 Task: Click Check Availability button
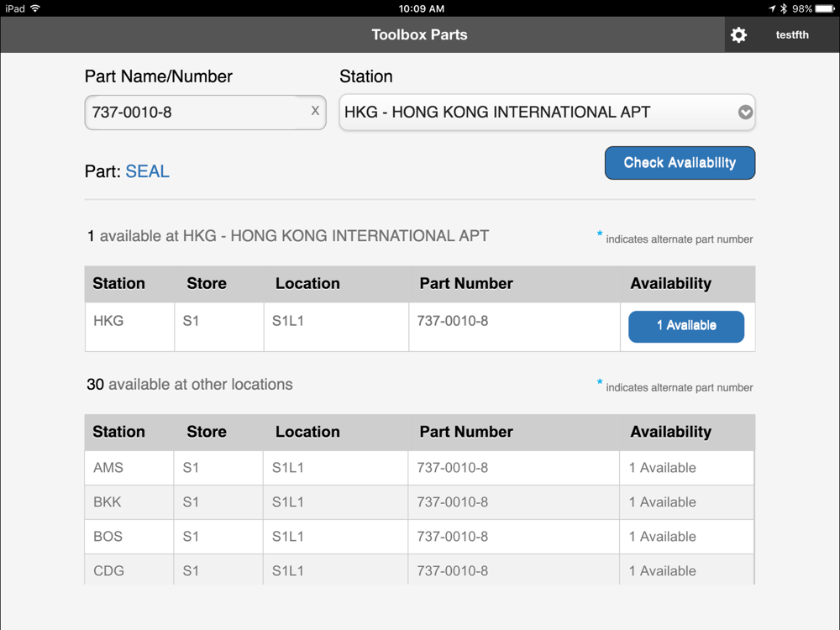point(680,163)
